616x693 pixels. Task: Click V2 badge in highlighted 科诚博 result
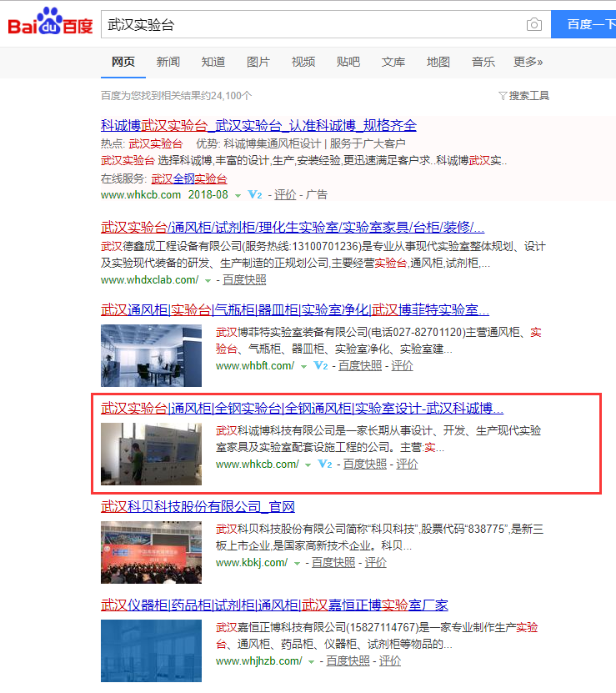click(325, 465)
